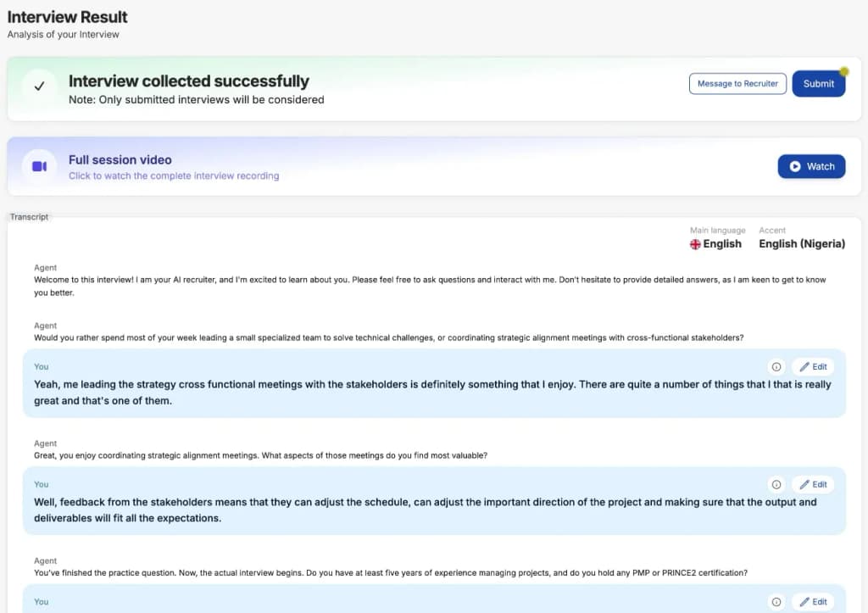Screen dimensions: 868x613
Task: Open Message to Recruiter
Action: point(737,84)
